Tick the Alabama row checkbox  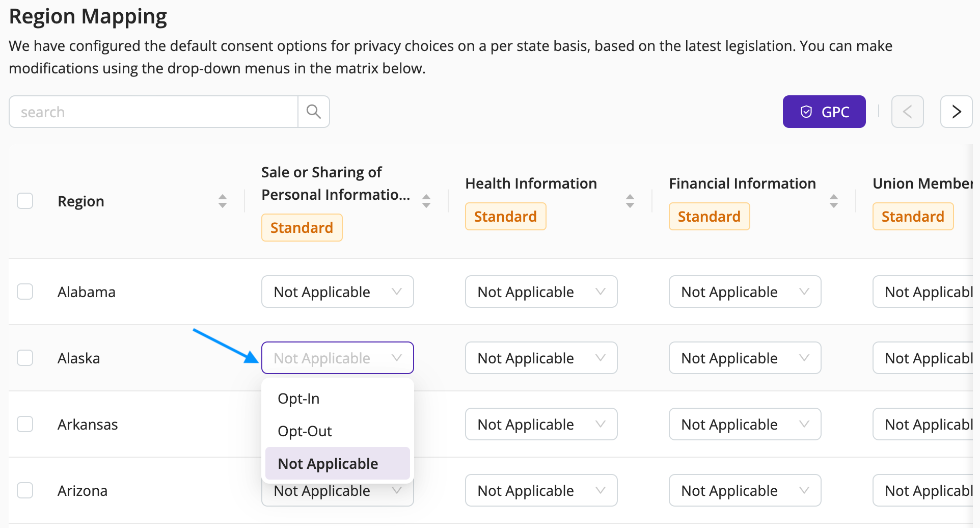pos(25,292)
